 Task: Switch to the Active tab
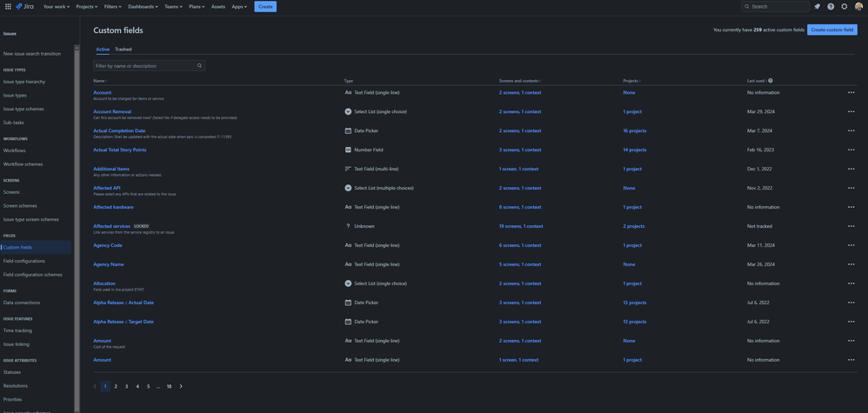103,50
